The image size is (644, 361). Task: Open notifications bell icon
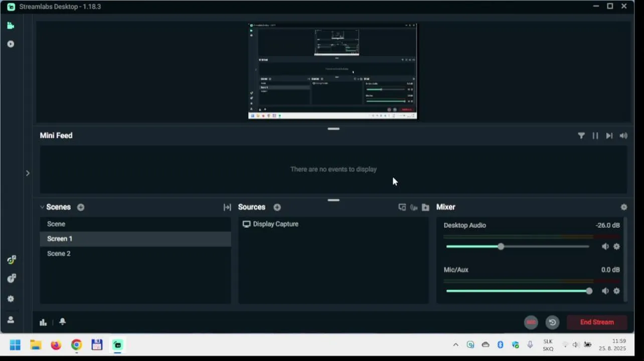(62, 322)
